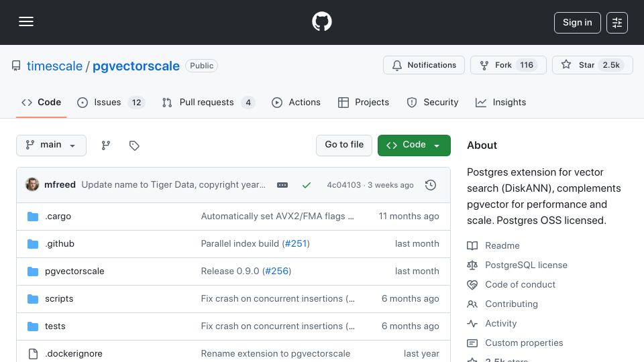This screenshot has width=644, height=362.
Task: Click the Activity pulse icon
Action: [x=472, y=323]
